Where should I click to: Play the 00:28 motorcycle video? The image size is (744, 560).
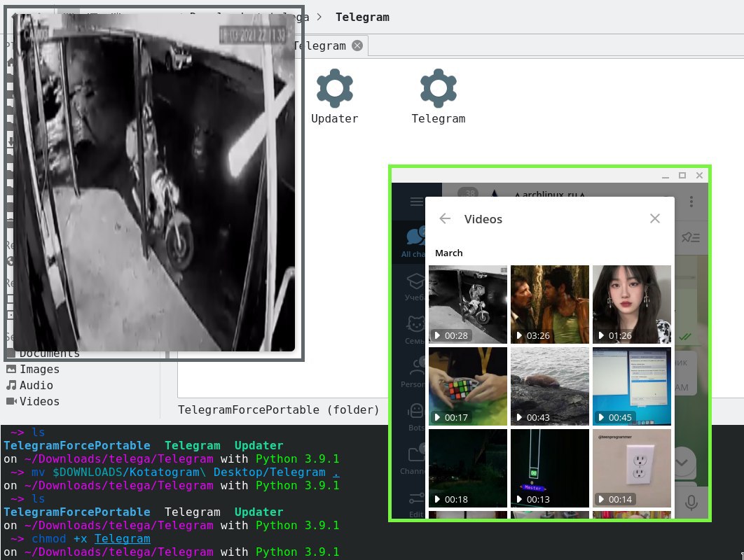(468, 304)
